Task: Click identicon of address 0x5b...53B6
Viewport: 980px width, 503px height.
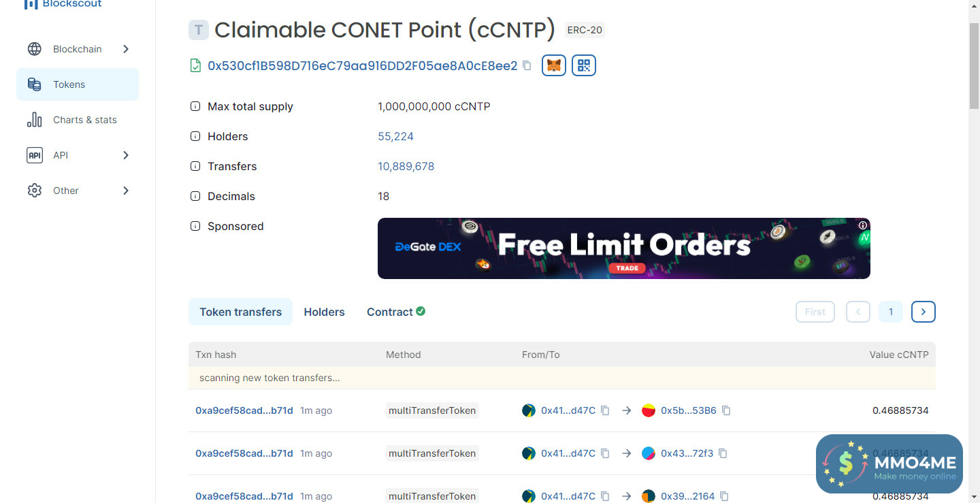Action: (x=649, y=410)
